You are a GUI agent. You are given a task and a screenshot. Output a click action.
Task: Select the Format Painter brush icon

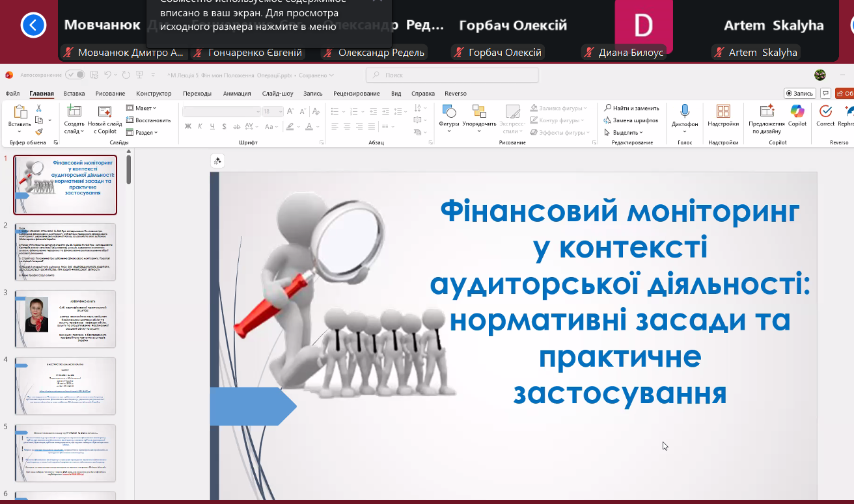(39, 131)
